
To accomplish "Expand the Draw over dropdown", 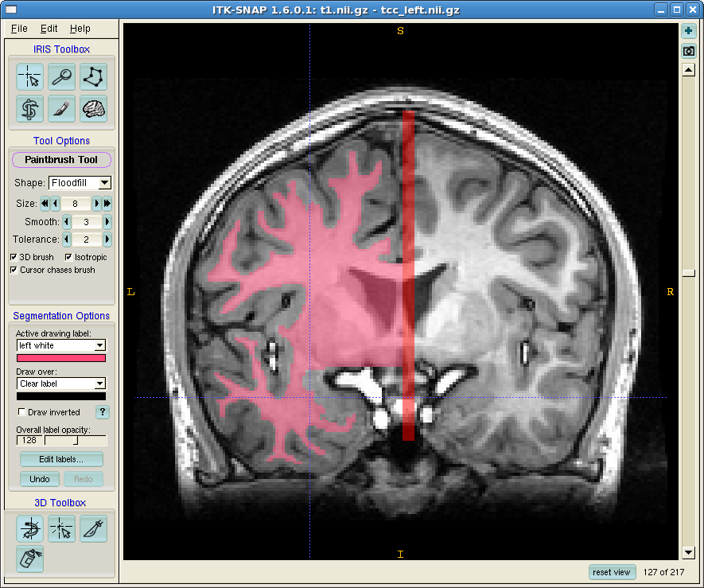I will [61, 384].
